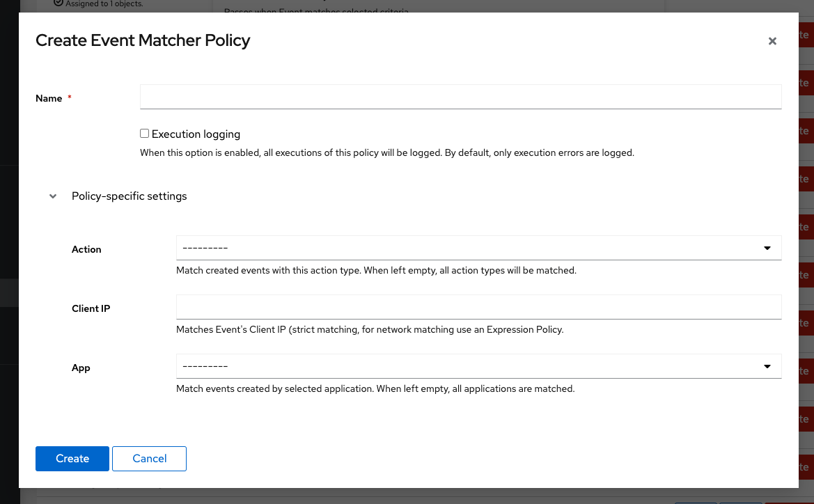This screenshot has height=504, width=814.
Task: Click the Policy-specific settings heading
Action: tap(130, 196)
